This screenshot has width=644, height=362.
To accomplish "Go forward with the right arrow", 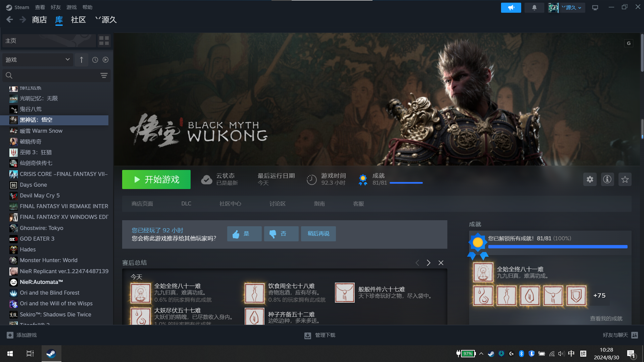I will coord(23,20).
